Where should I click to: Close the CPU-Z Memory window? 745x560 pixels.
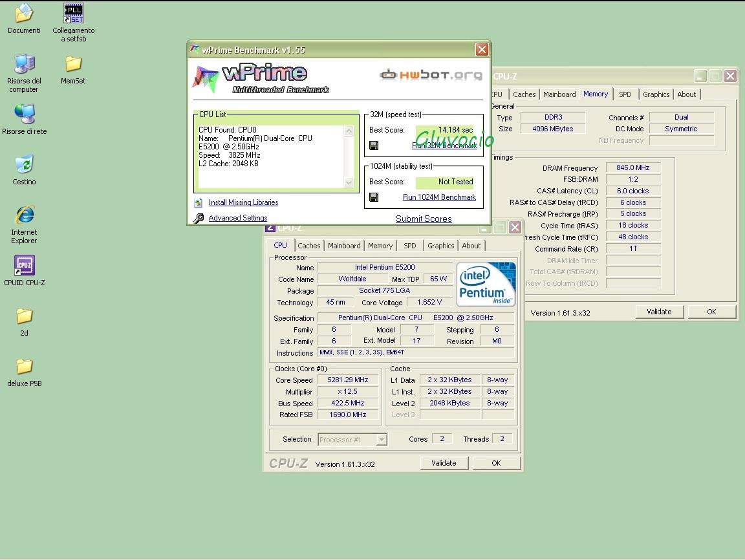[x=730, y=76]
